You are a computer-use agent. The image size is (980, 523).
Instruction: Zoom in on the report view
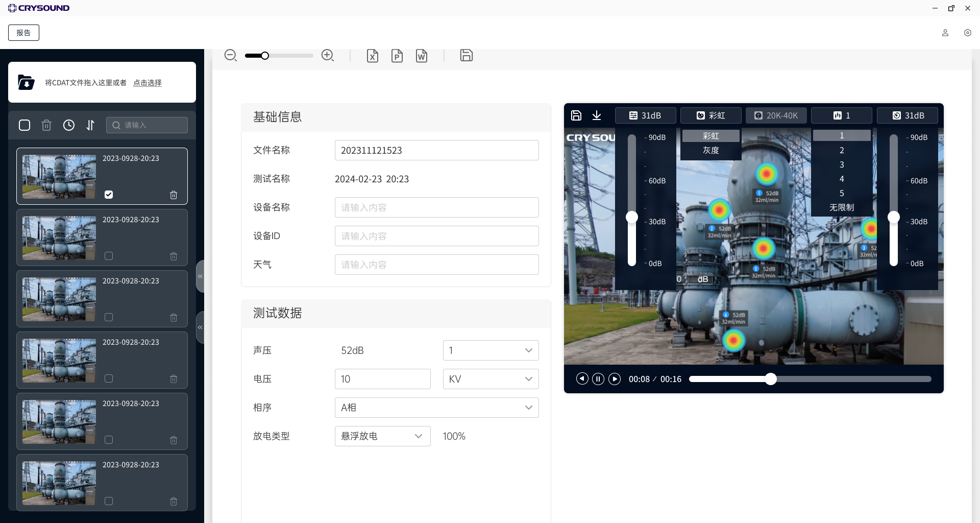pyautogui.click(x=327, y=55)
